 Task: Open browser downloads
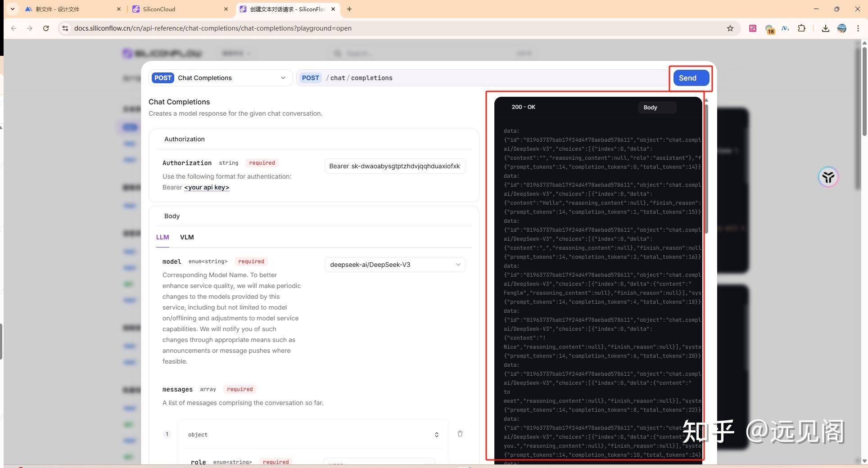pyautogui.click(x=826, y=28)
